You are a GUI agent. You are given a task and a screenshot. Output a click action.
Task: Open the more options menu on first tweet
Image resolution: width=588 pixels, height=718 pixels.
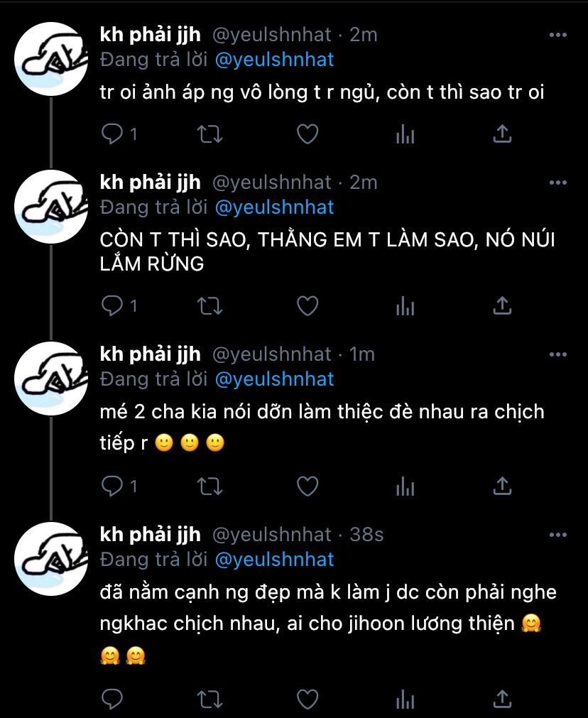[557, 35]
